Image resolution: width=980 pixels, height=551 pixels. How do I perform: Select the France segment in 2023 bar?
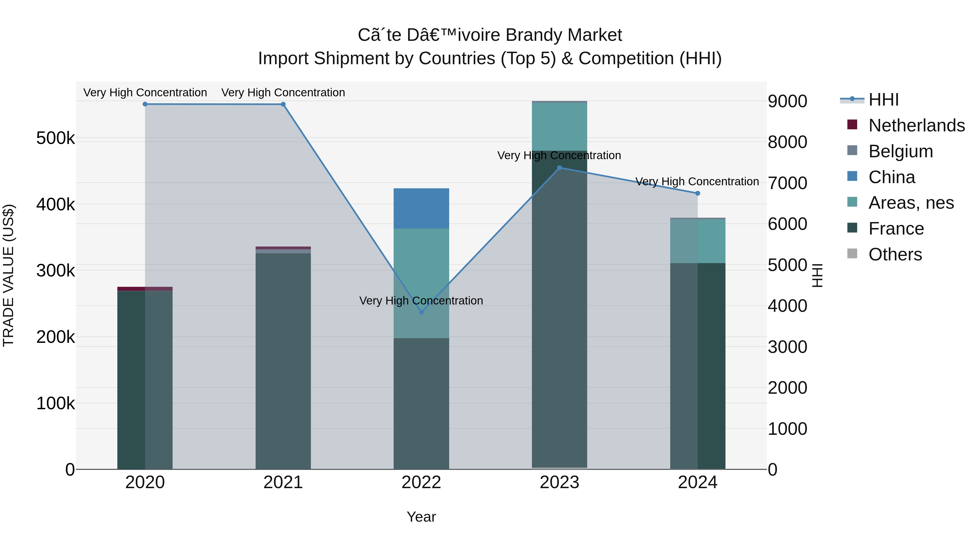point(560,309)
